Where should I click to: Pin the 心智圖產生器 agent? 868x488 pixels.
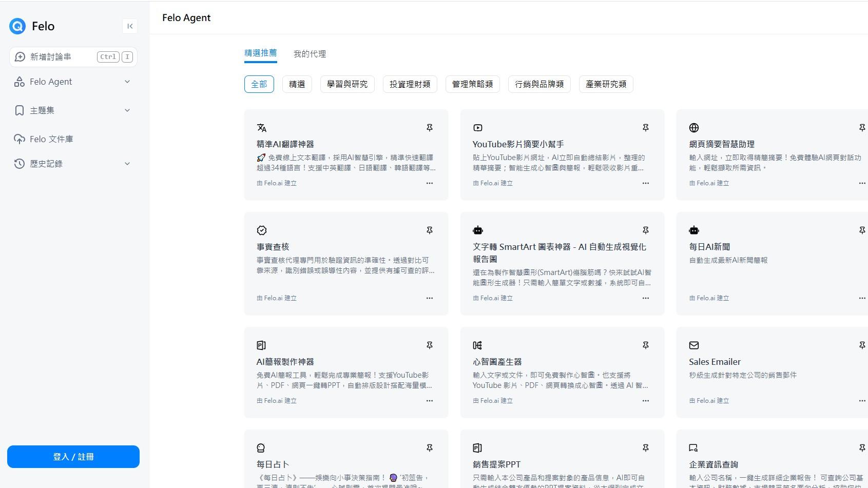tap(646, 345)
